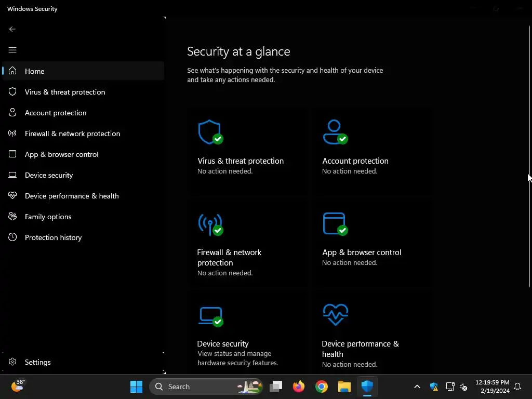Open Task View from the taskbar

point(276,387)
